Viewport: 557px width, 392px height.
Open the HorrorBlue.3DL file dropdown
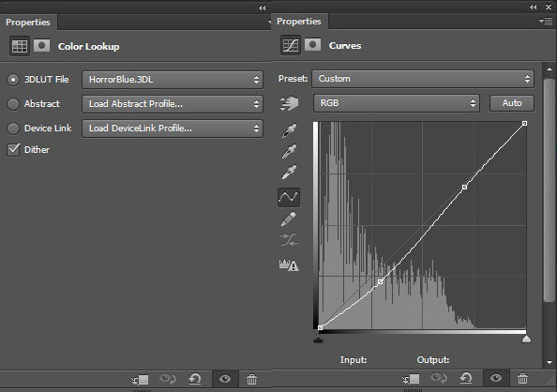click(173, 80)
